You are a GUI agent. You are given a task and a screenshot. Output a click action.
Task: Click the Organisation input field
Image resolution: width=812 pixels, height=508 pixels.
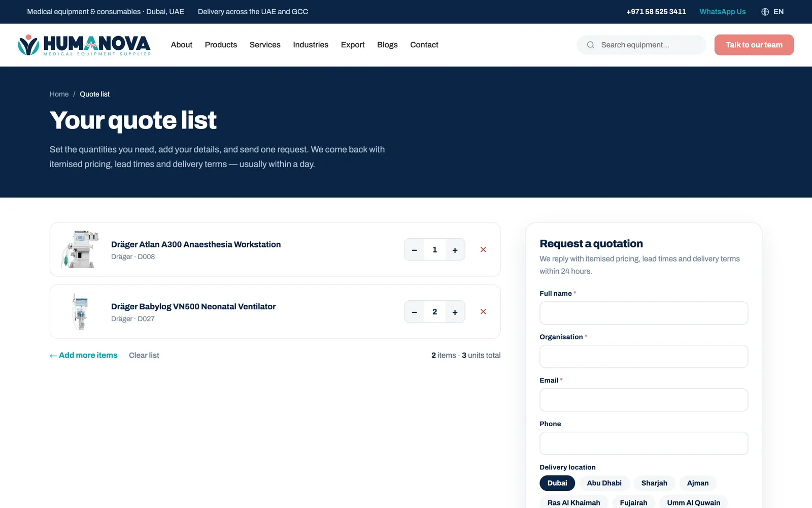coord(644,357)
